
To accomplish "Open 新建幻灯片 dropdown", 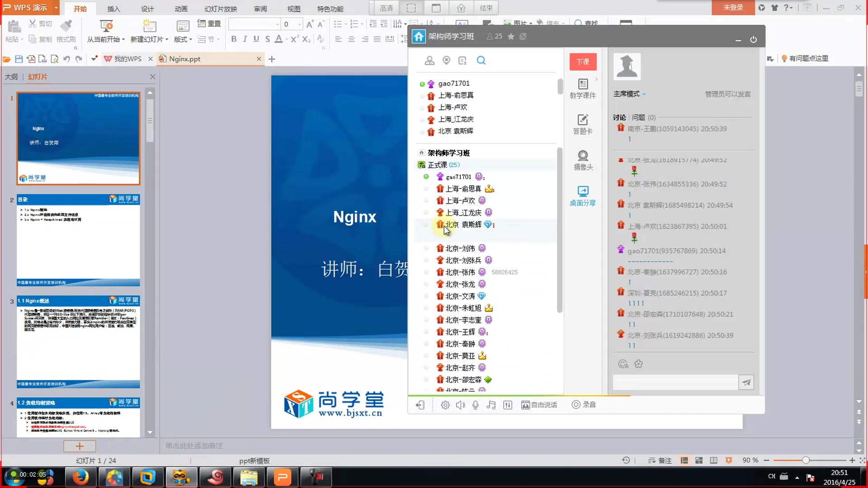I will coord(167,40).
